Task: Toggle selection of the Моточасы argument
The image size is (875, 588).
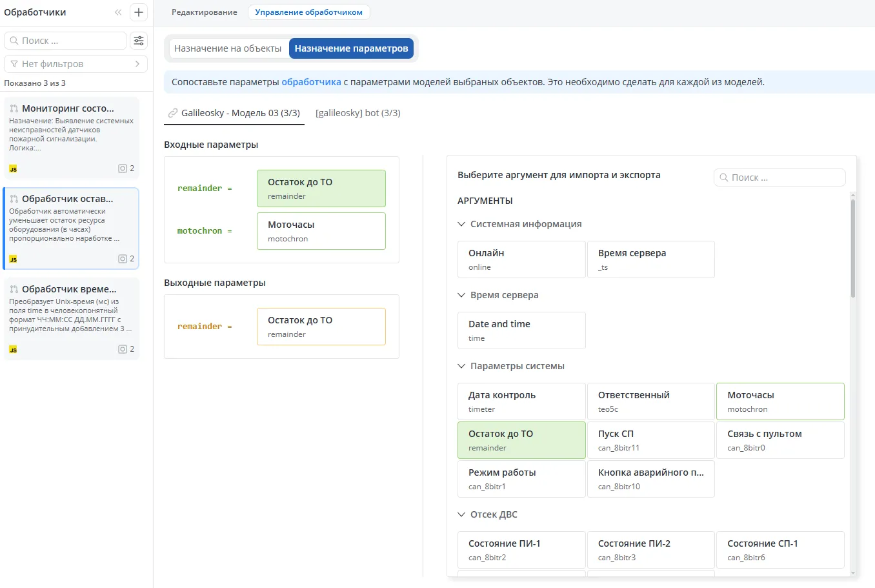Action: click(780, 401)
